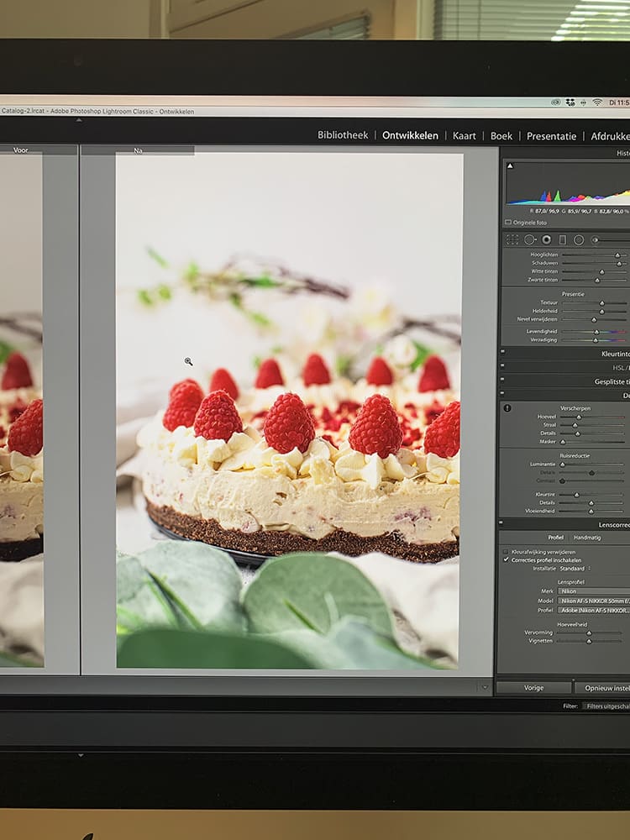Adjust the Nevel verwijderen slider

(594, 320)
